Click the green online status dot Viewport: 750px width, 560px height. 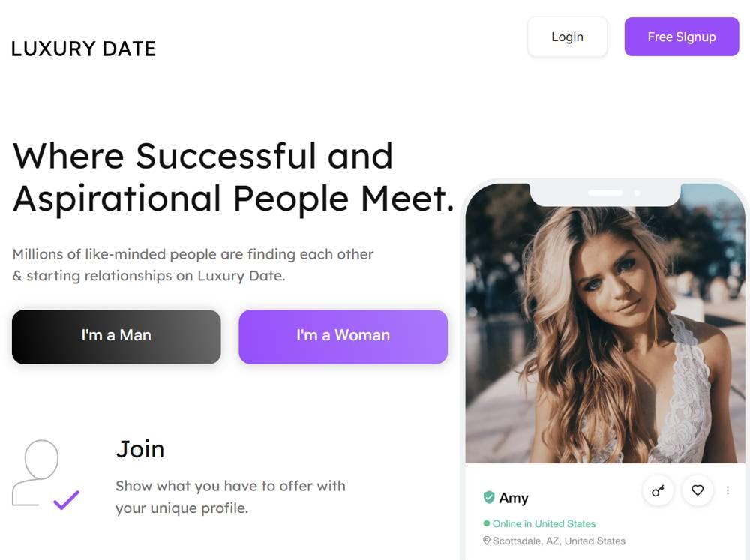click(x=487, y=523)
